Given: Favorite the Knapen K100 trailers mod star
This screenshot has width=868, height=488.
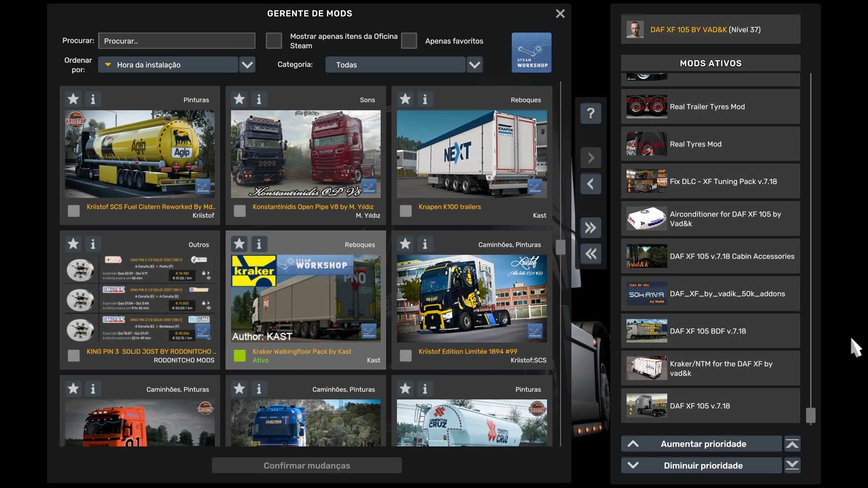Looking at the screenshot, I should coord(405,99).
